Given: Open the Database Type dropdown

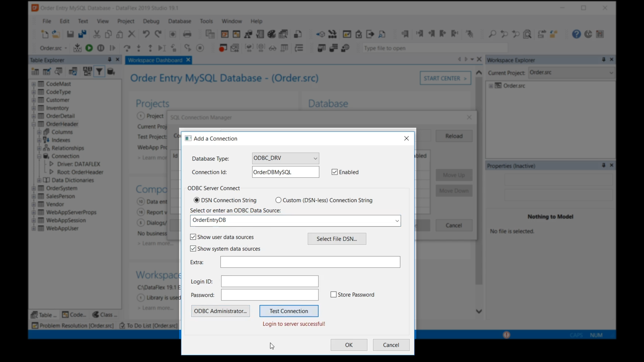Looking at the screenshot, I should (315, 158).
